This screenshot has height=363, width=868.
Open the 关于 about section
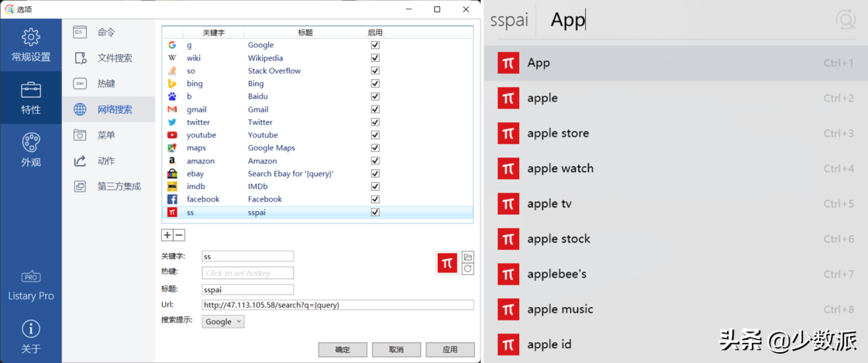pyautogui.click(x=30, y=337)
